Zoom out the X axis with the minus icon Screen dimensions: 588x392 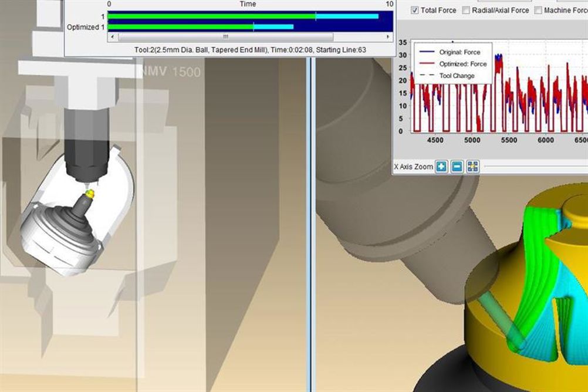coord(457,166)
